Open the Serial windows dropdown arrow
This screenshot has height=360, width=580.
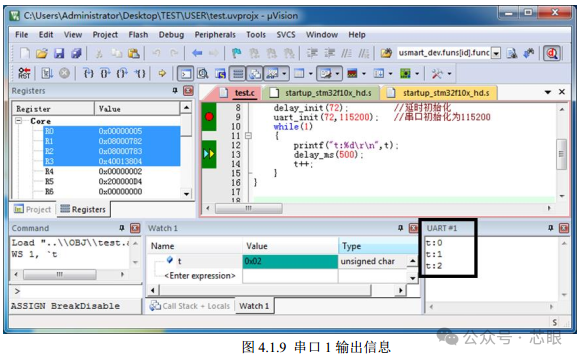(337, 74)
